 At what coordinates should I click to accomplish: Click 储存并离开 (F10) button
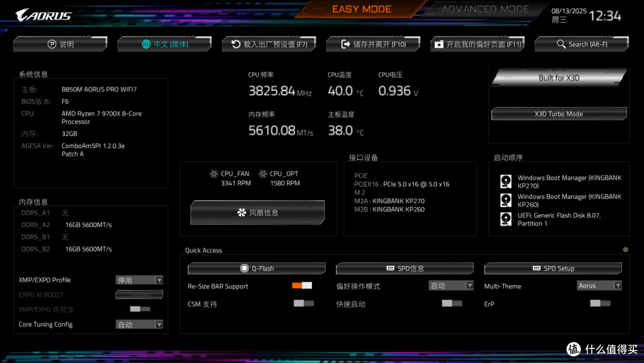pyautogui.click(x=373, y=44)
